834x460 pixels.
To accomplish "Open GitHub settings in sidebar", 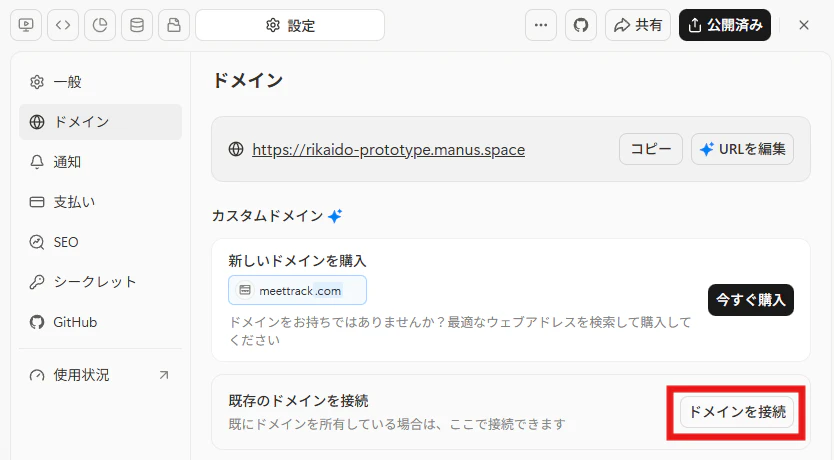I will (x=101, y=322).
